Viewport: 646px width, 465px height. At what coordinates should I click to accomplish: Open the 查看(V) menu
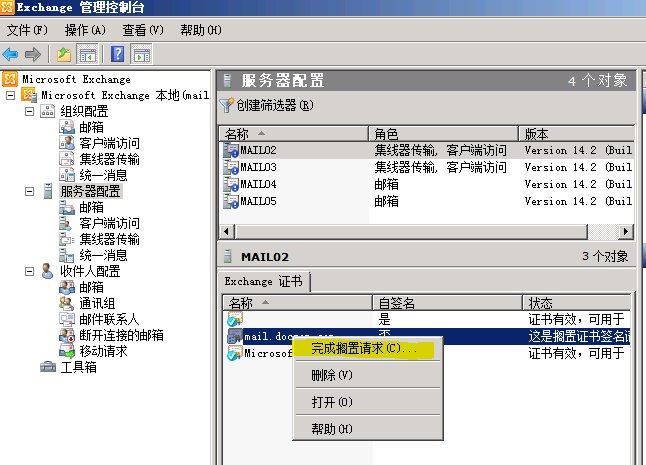143,30
